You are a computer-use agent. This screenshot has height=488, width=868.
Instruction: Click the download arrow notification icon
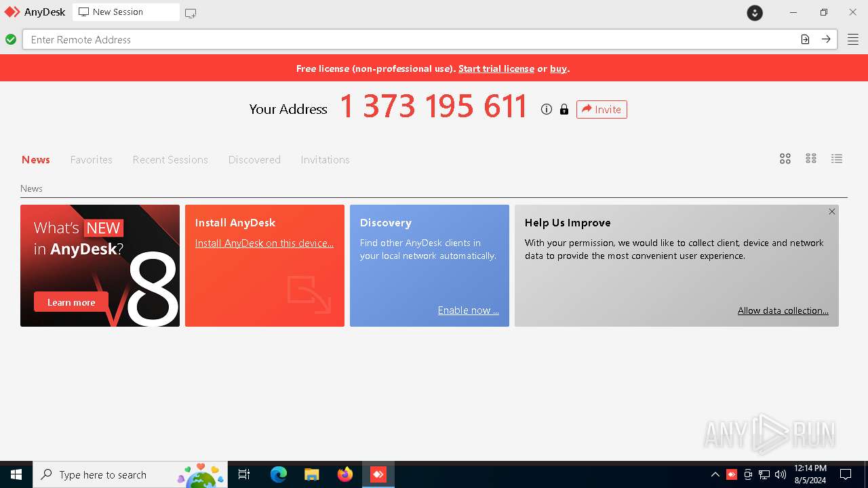(x=755, y=13)
